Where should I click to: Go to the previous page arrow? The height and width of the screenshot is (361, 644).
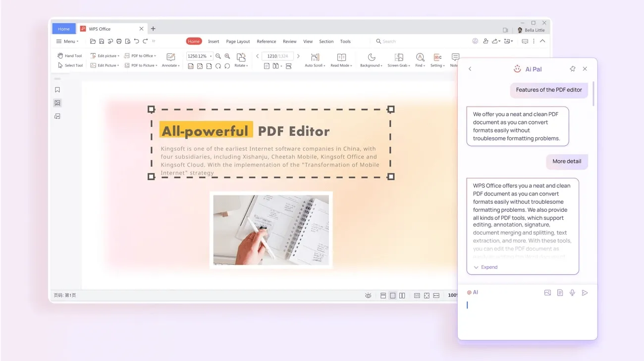(257, 56)
